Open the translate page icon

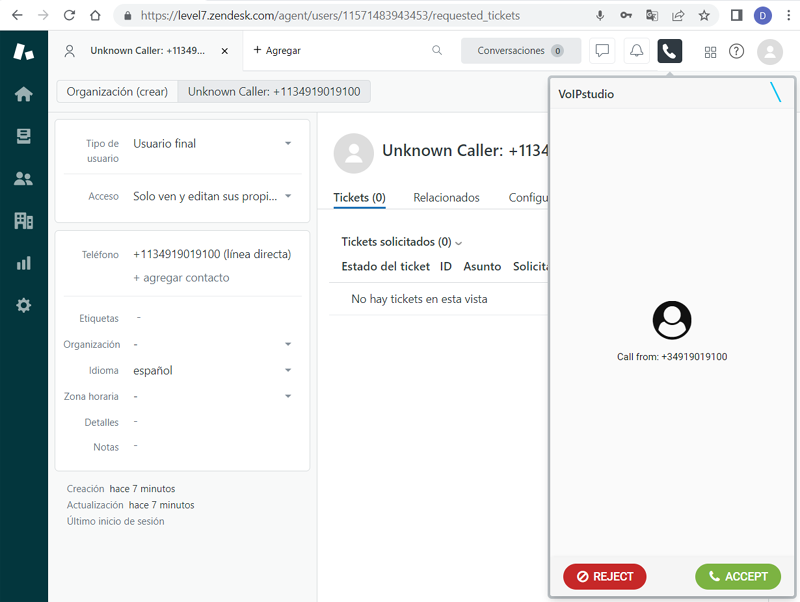pyautogui.click(x=652, y=15)
